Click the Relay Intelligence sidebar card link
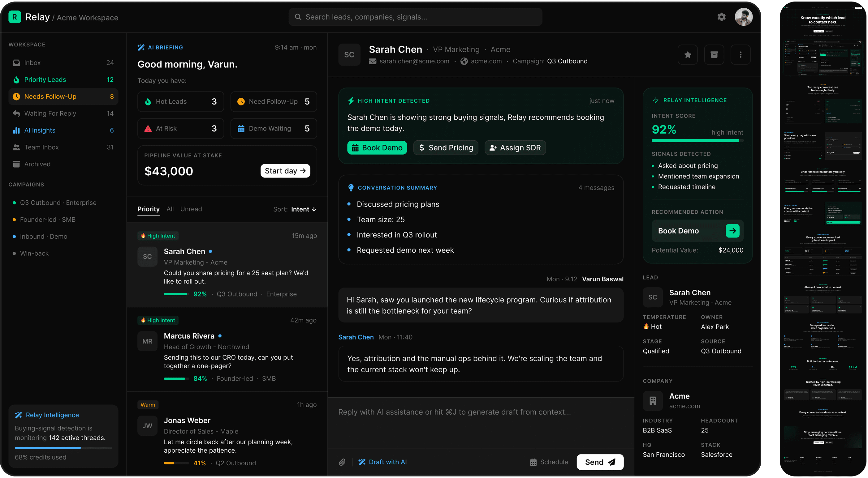The width and height of the screenshot is (868, 478). (x=52, y=415)
